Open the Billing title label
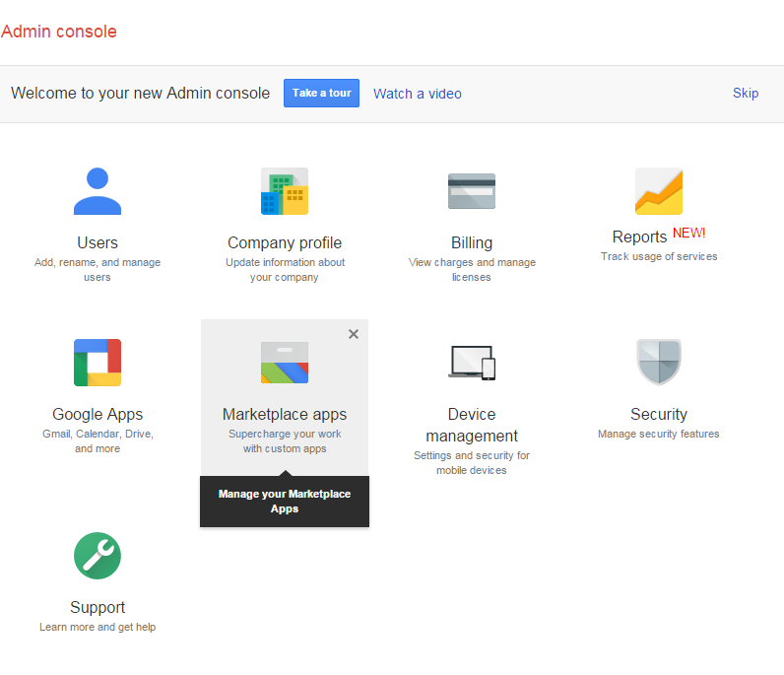Viewport: 784px width, 675px height. pyautogui.click(x=472, y=242)
